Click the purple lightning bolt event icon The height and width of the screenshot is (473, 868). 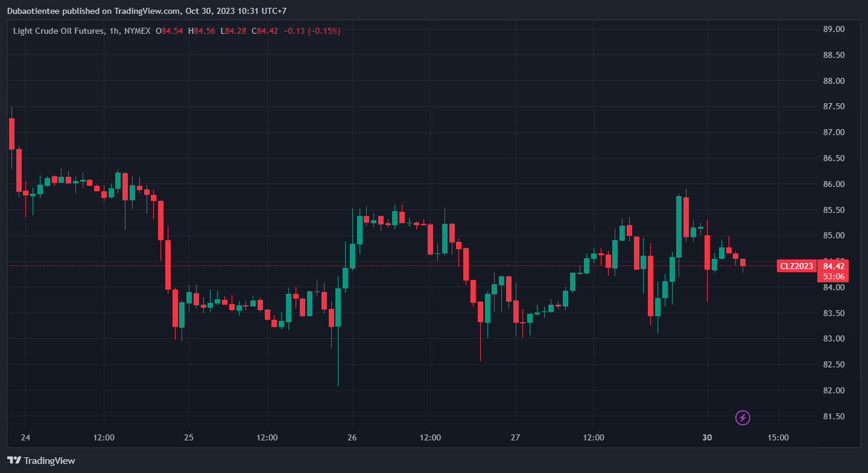[x=743, y=417]
